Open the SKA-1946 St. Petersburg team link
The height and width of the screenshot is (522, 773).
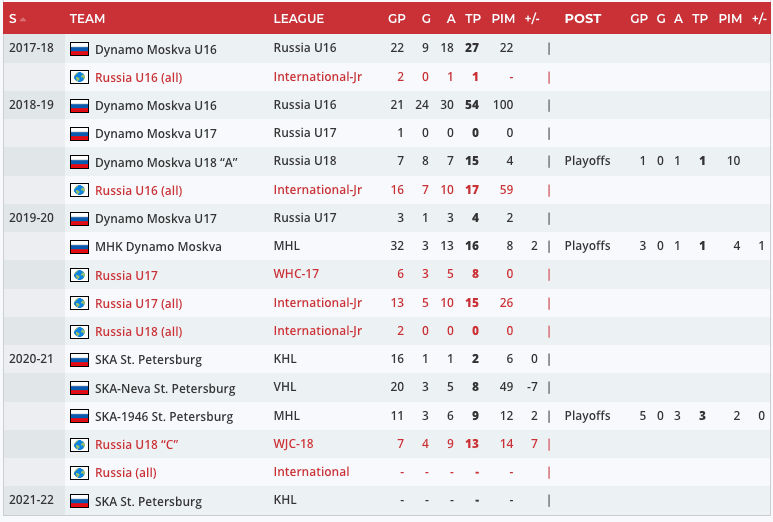tap(164, 416)
